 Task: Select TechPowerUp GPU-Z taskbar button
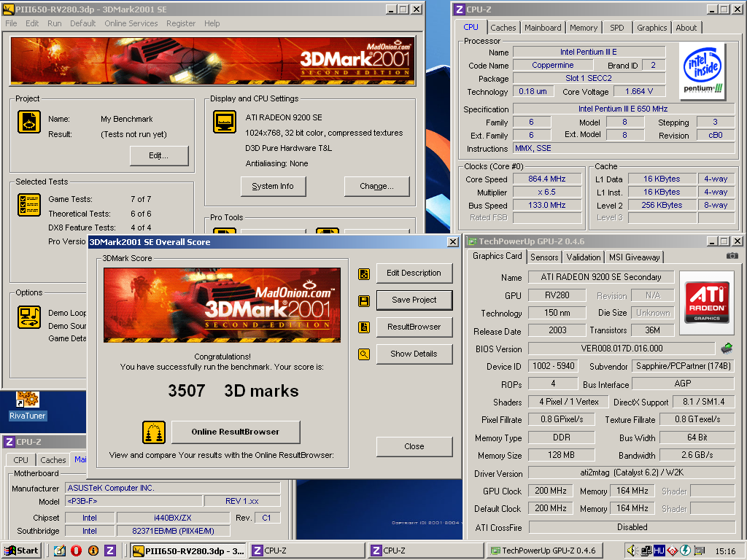(x=544, y=551)
